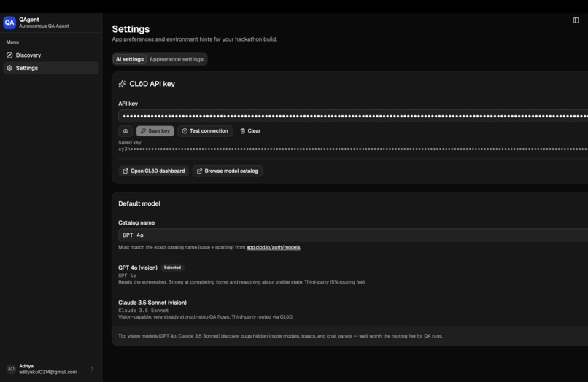Viewport: 588px width, 382px height.
Task: Switch to Appearance settings tab
Action: tap(177, 59)
